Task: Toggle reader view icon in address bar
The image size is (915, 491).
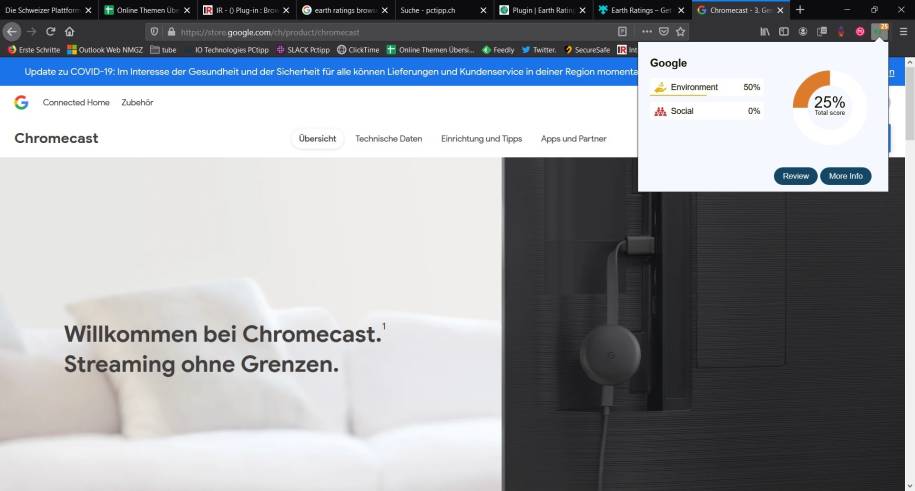Action: tap(622, 32)
